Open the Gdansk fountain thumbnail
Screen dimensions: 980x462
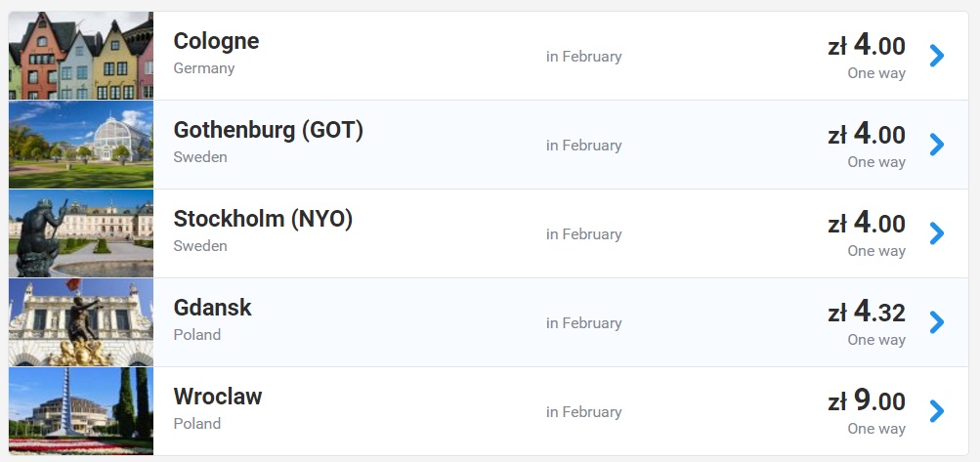point(81,322)
